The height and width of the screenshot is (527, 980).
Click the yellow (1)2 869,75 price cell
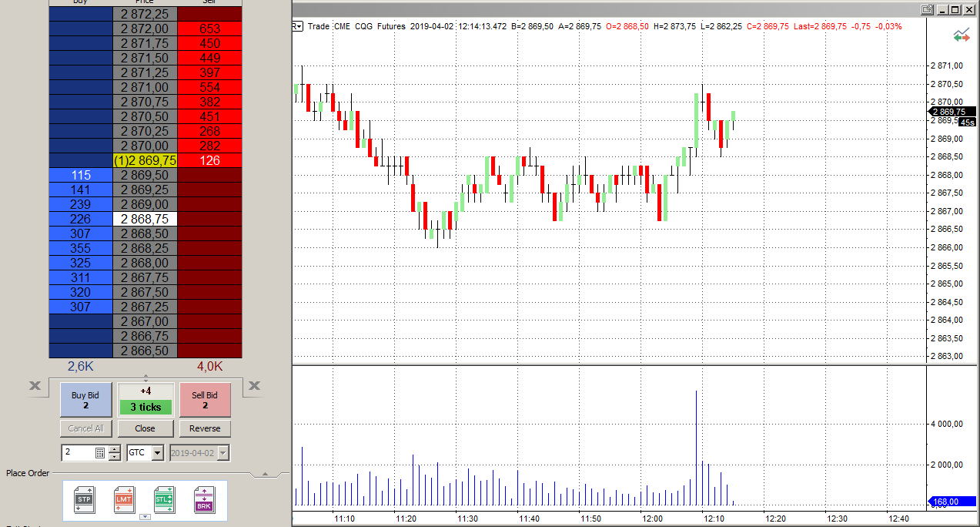point(145,160)
